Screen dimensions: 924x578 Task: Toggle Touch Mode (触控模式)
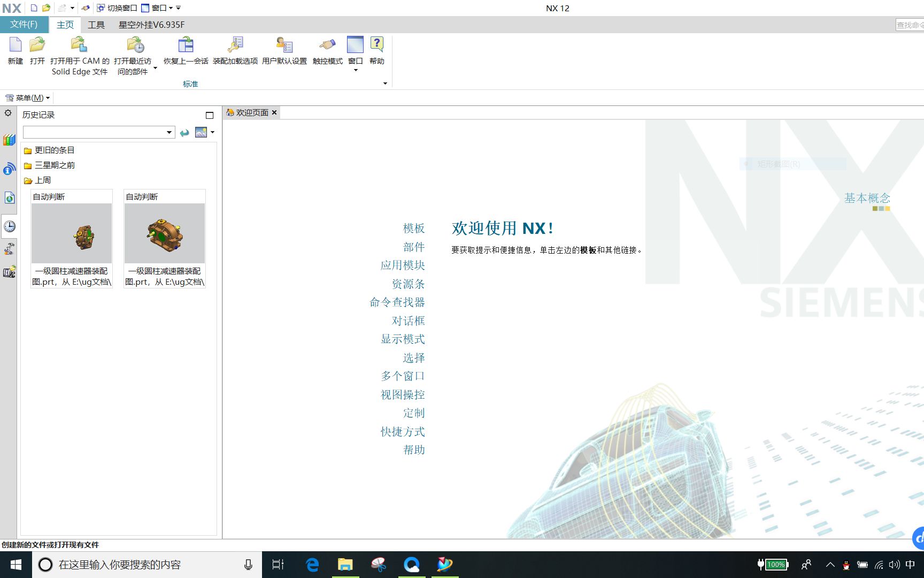pos(327,45)
